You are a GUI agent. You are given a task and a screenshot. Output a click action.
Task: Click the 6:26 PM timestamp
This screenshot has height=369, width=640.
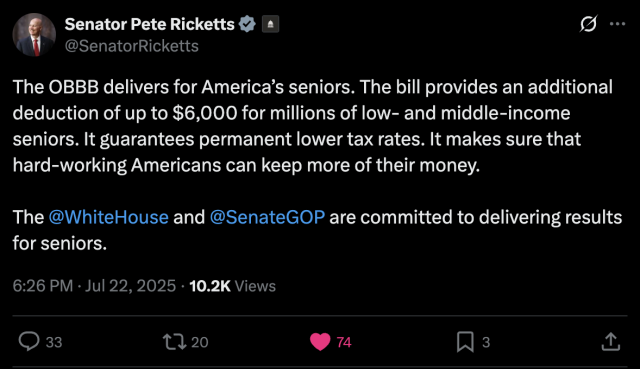[43, 286]
